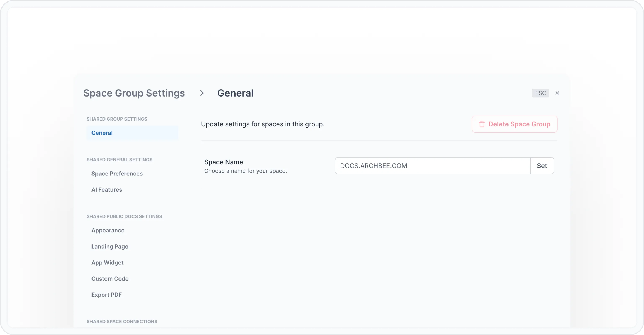644x335 pixels.
Task: Click 'Update settings for spaces in this group' text
Action: coord(263,124)
